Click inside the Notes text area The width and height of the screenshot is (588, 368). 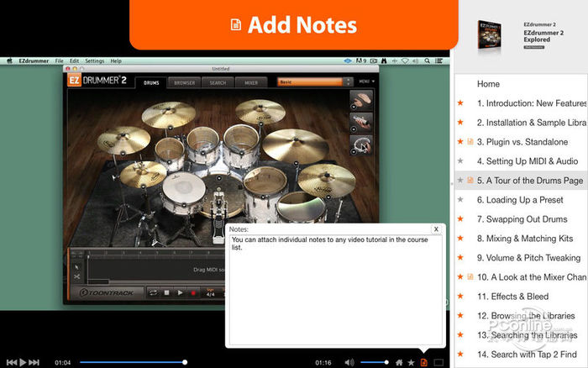336,290
